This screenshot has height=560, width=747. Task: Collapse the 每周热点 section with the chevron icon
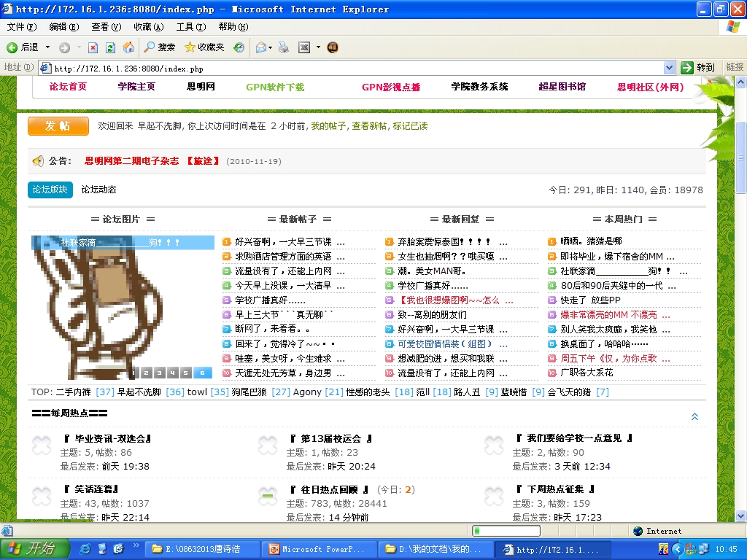click(694, 416)
